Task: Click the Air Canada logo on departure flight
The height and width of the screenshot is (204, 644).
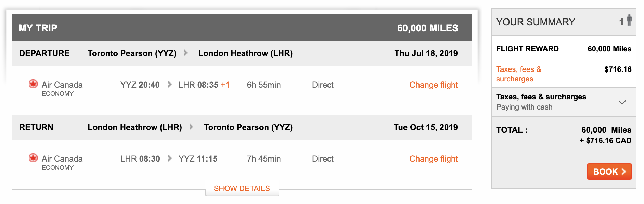Action: point(33,84)
